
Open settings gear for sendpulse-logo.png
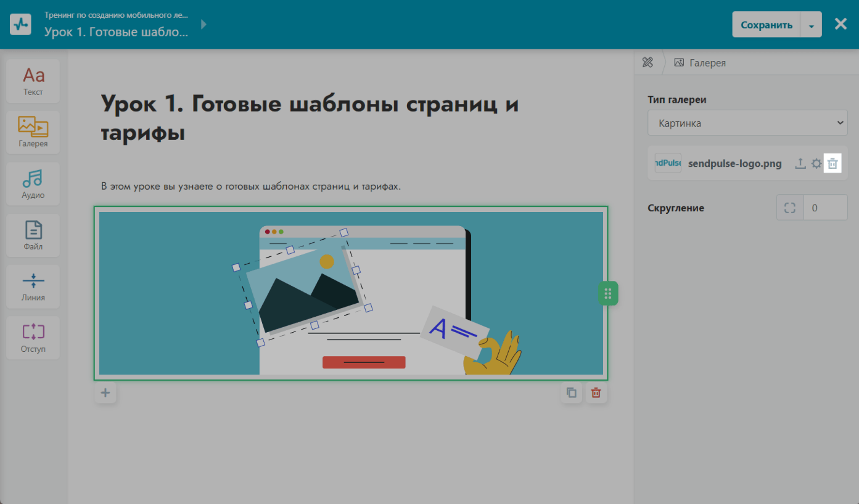816,164
